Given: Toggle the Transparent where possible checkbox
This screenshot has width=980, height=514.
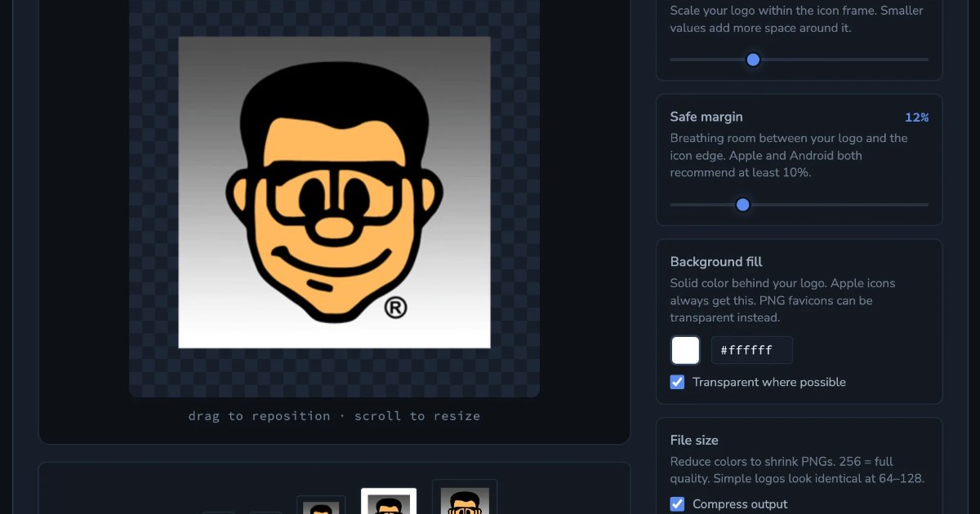Looking at the screenshot, I should point(677,382).
